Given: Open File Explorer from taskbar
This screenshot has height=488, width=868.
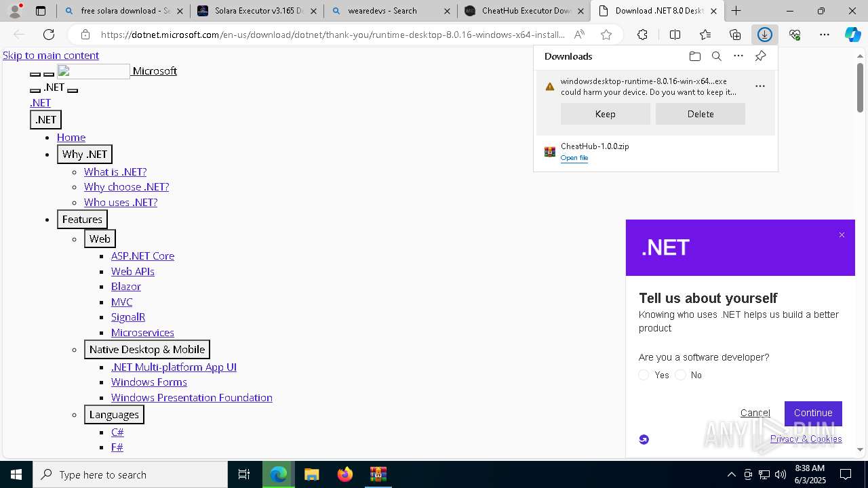Looking at the screenshot, I should (x=311, y=474).
